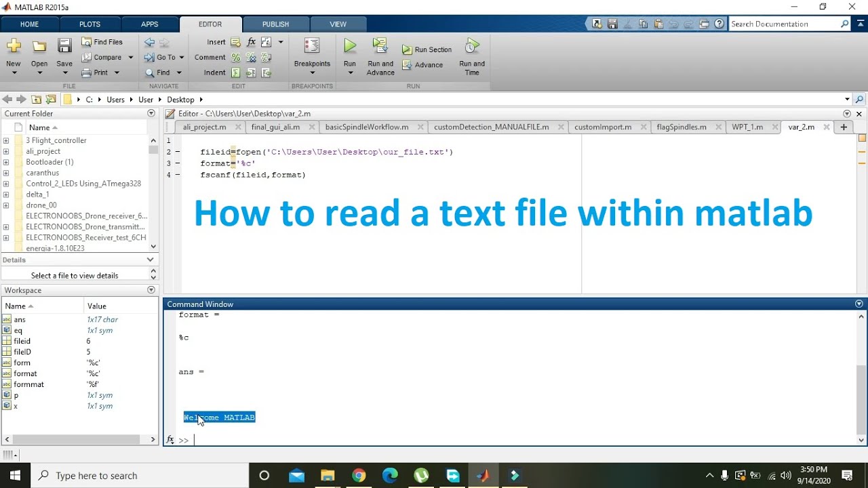Open the Find Files tool
868x488 pixels.
pyautogui.click(x=102, y=42)
